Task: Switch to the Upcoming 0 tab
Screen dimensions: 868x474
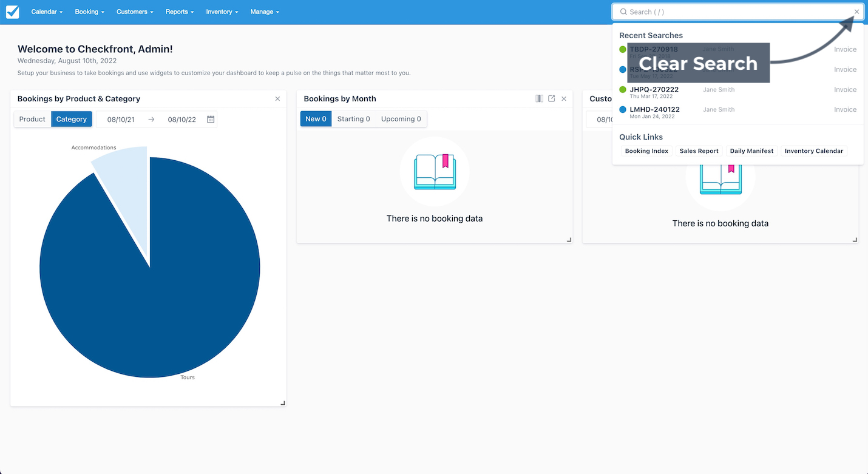Action: (401, 119)
